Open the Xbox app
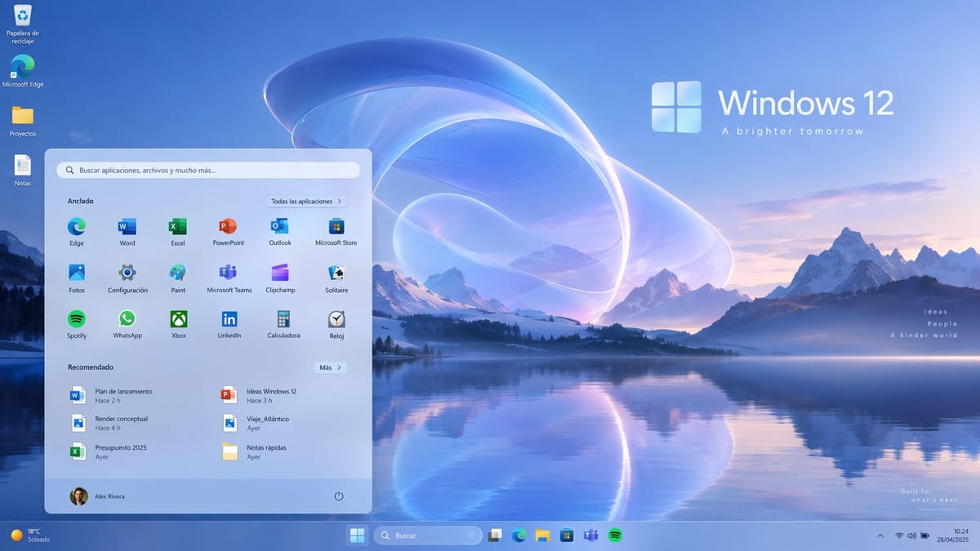Screen dimensions: 980x551 (178, 323)
